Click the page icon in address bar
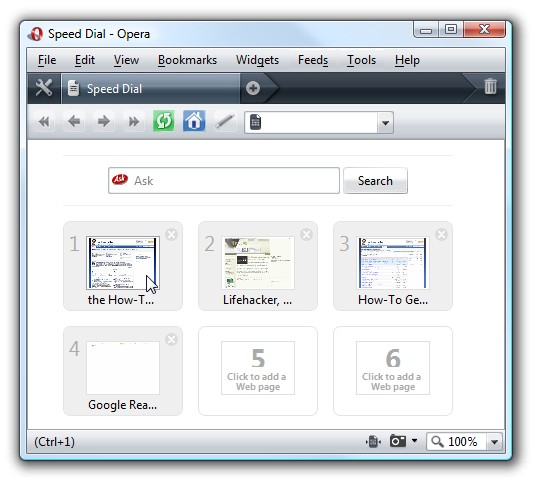Image resolution: width=536 pixels, height=482 pixels. tap(255, 122)
